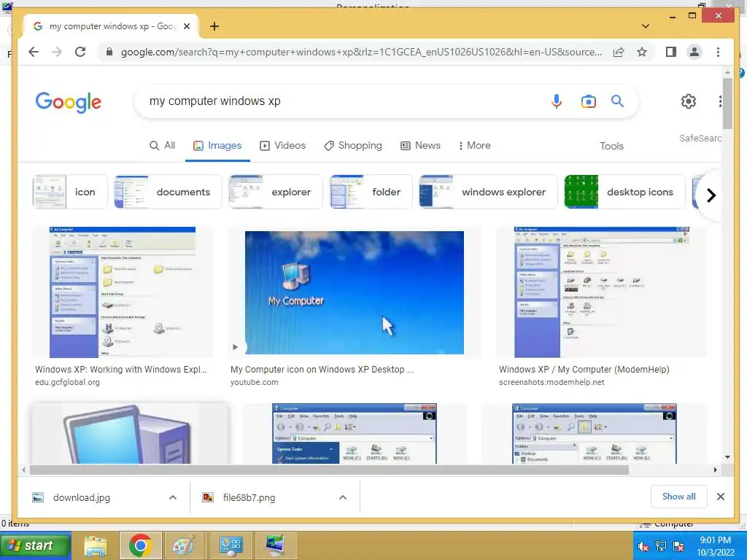747x560 pixels.
Task: Open the Windows Start menu
Action: coord(36,545)
